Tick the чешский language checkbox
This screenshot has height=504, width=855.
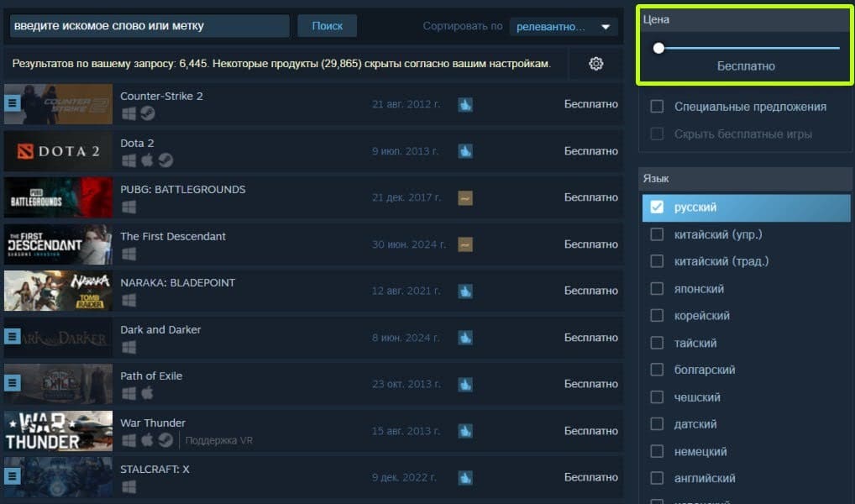(657, 397)
